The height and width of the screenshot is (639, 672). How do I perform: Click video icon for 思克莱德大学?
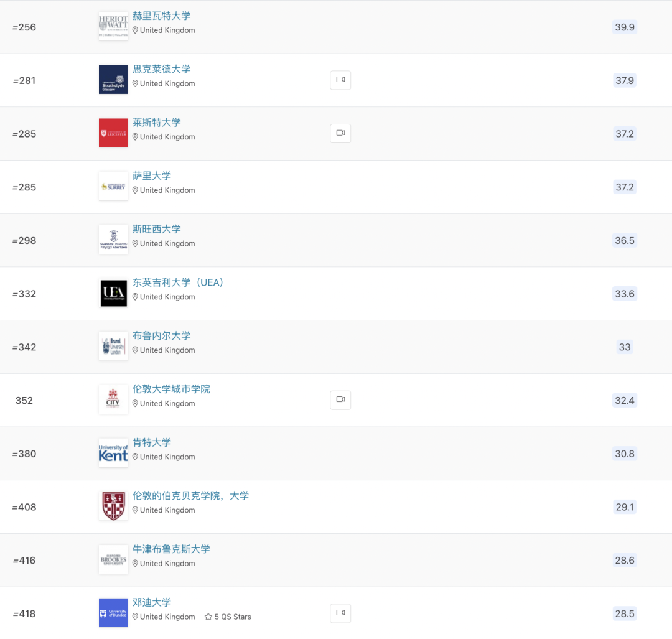coord(340,80)
